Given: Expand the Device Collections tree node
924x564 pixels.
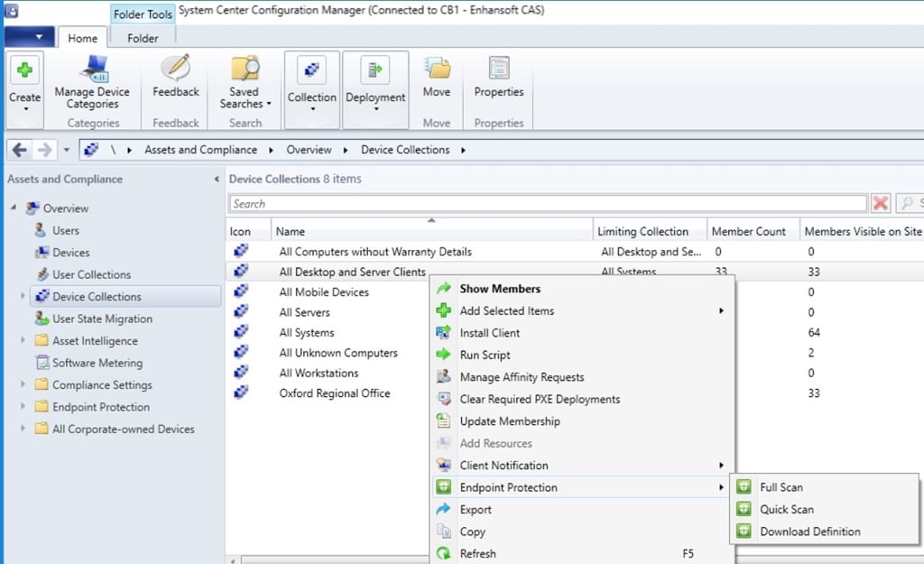Looking at the screenshot, I should (23, 296).
